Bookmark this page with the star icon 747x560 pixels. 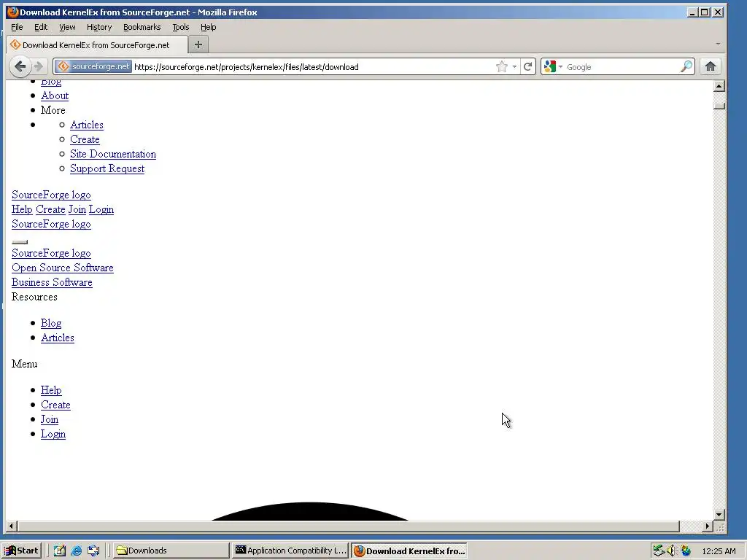[502, 66]
